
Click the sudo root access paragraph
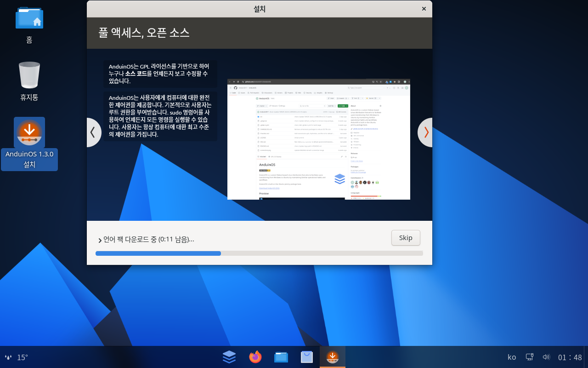click(x=160, y=116)
